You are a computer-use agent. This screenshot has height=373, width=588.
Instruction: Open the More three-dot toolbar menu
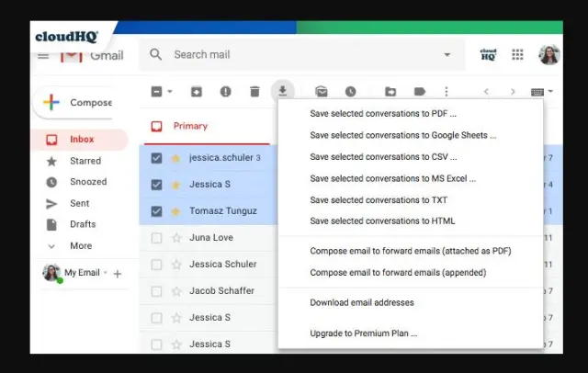[447, 92]
